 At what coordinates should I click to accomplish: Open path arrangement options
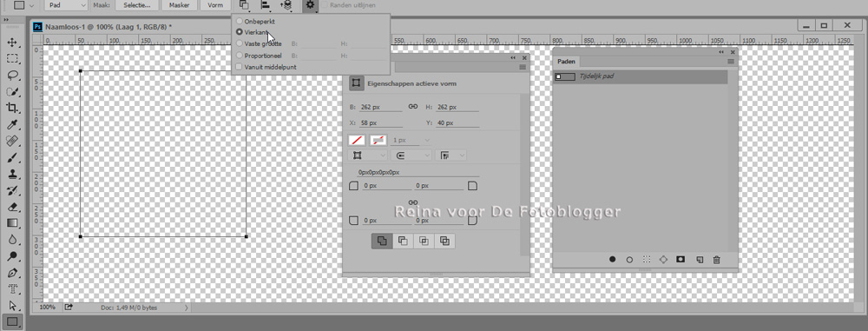[x=286, y=5]
